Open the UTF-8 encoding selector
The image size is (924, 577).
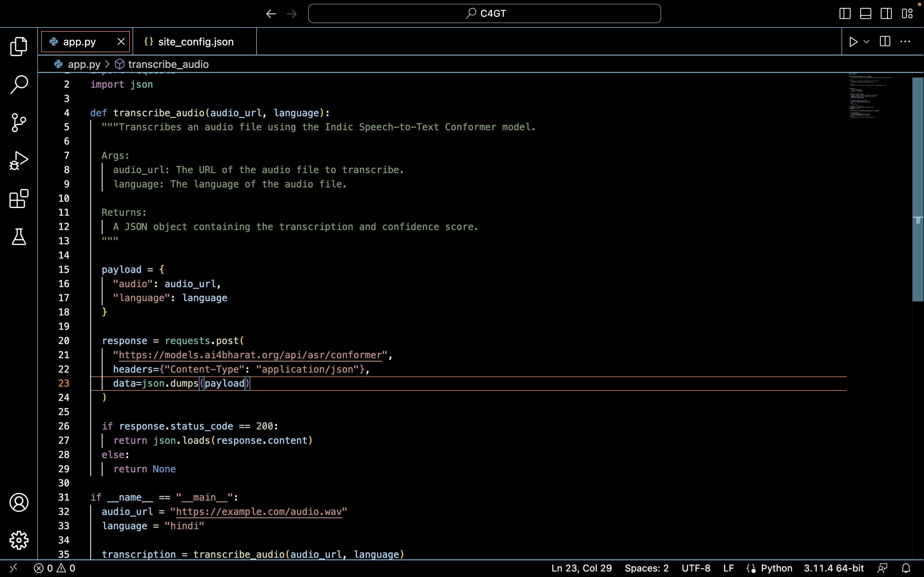pyautogui.click(x=696, y=568)
